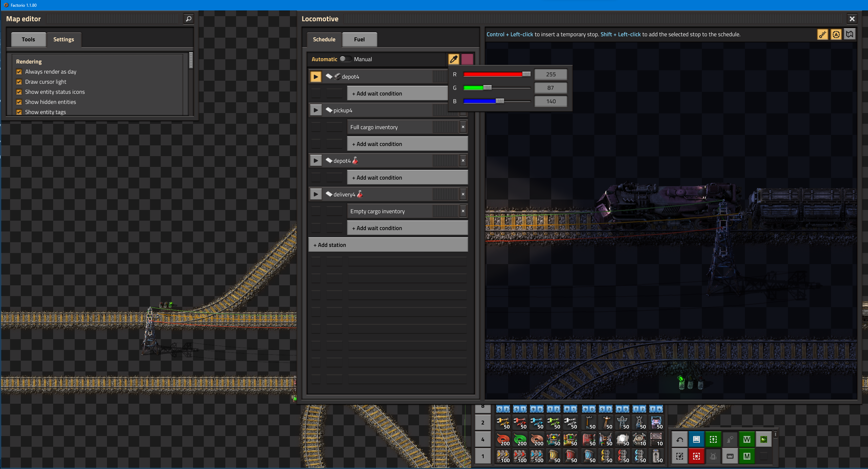
Task: Select the blue express transport belt in quickbar
Action: coord(536,456)
